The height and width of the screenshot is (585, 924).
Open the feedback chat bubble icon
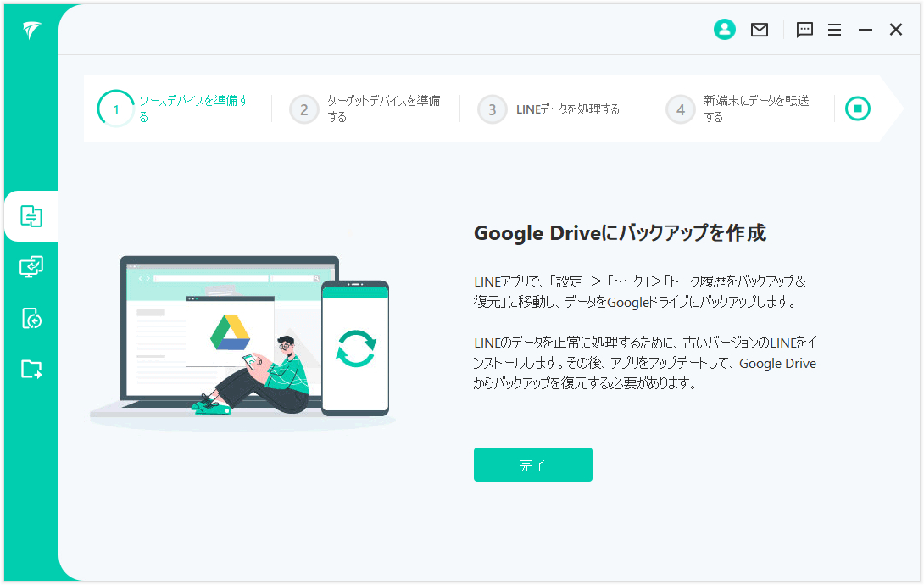[804, 30]
